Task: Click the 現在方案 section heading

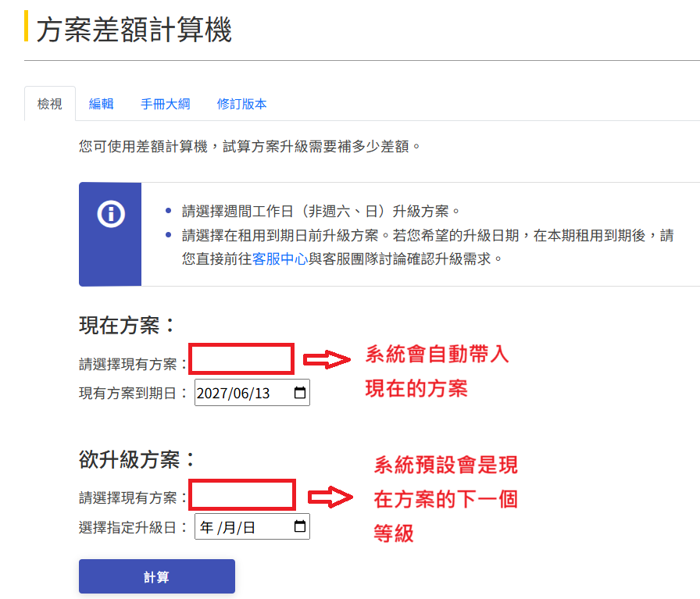Action: (127, 325)
